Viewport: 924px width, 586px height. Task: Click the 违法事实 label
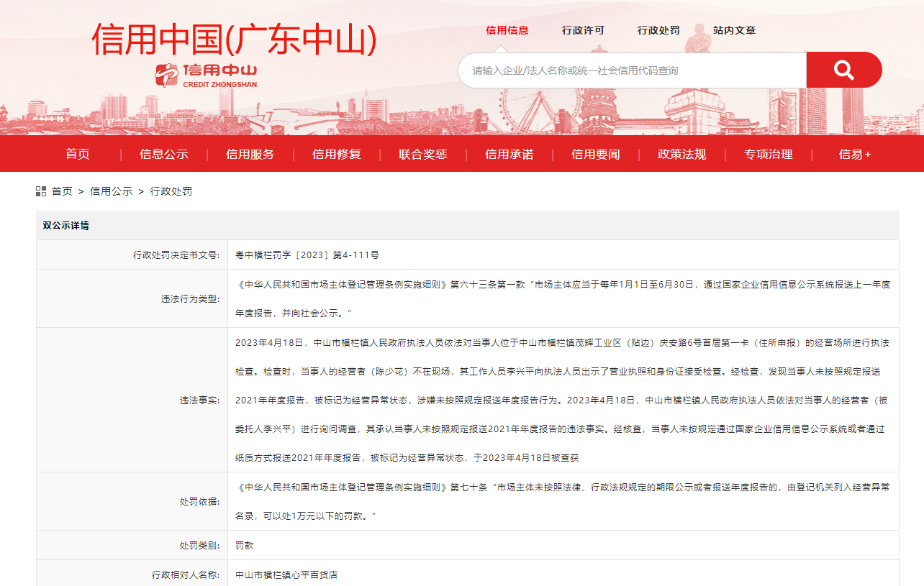[x=200, y=400]
